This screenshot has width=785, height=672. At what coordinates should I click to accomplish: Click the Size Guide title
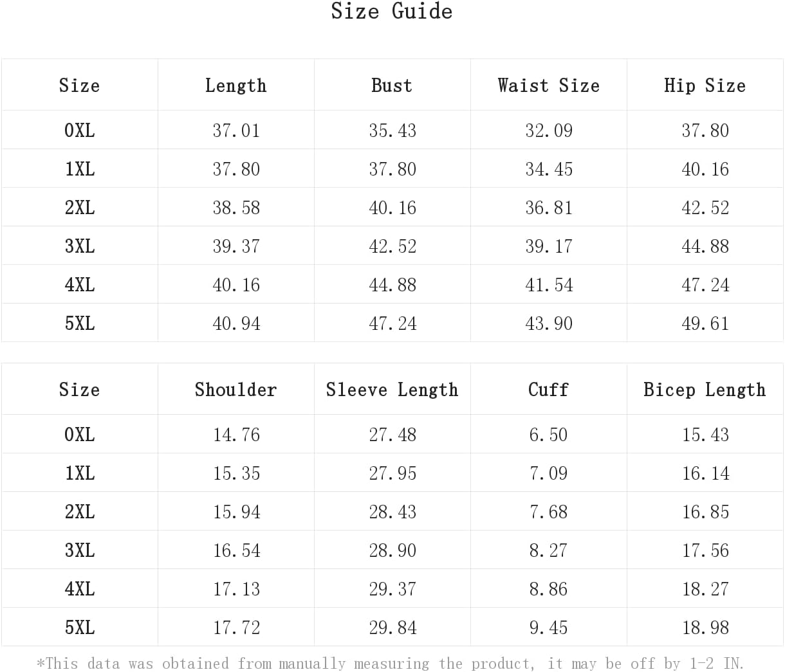pyautogui.click(x=392, y=11)
